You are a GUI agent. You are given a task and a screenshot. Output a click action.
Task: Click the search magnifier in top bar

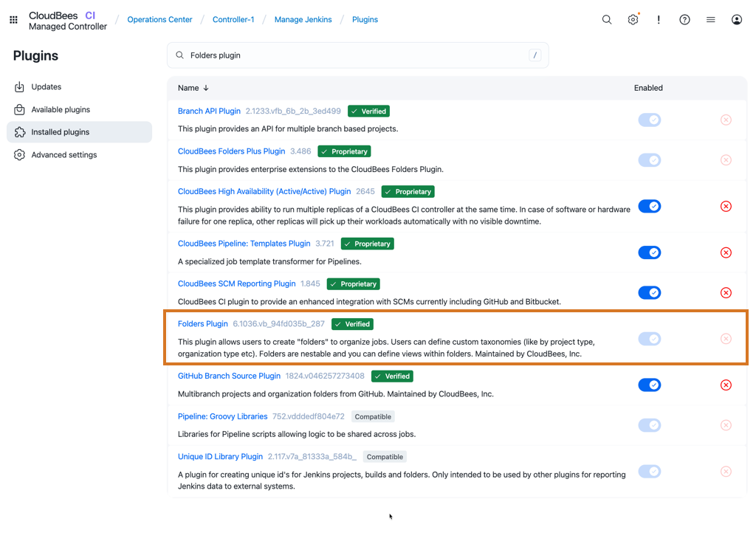tap(607, 20)
